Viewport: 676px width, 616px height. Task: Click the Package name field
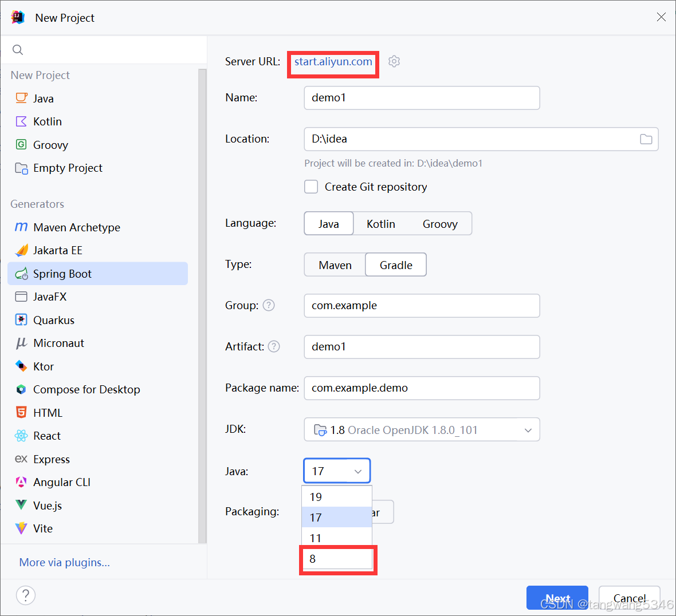(x=422, y=388)
